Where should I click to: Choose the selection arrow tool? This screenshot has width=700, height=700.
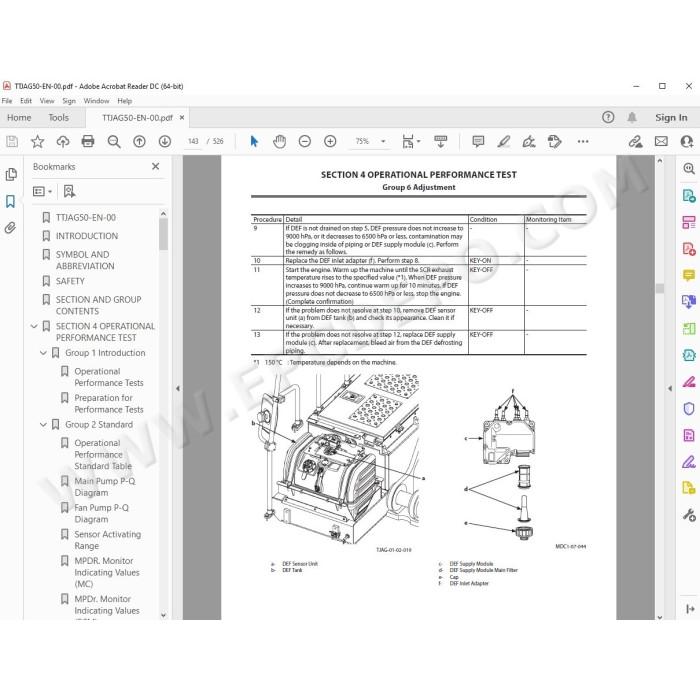click(x=254, y=142)
